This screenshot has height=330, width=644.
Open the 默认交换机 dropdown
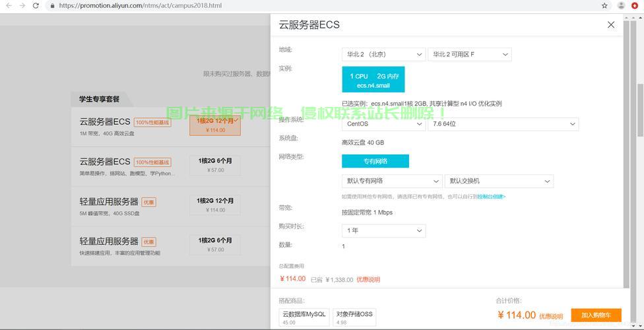click(x=499, y=181)
